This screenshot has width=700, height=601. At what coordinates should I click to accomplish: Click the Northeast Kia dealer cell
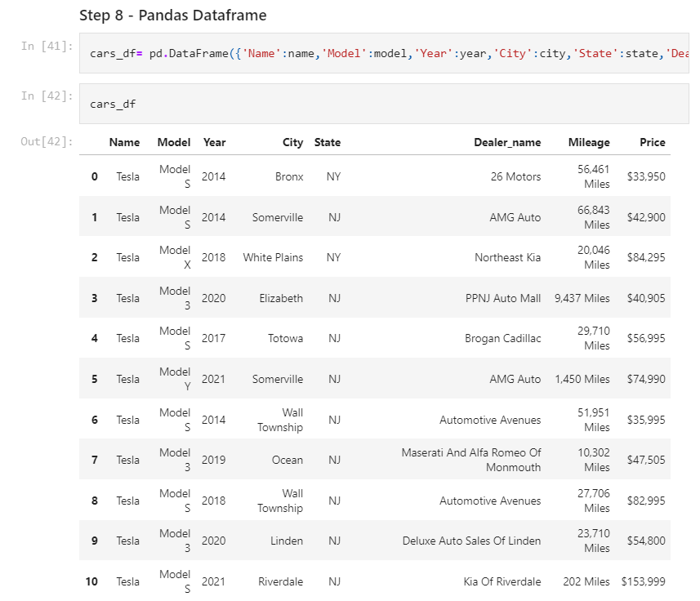(507, 257)
